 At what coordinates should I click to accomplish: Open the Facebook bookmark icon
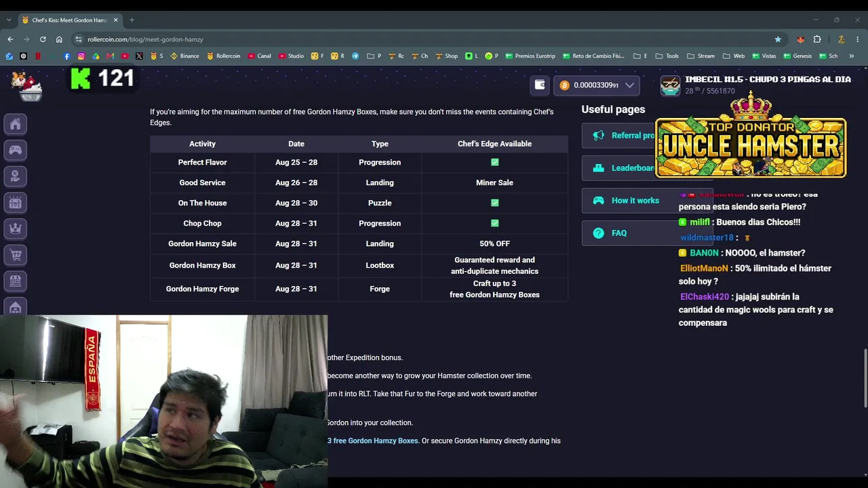pyautogui.click(x=66, y=56)
